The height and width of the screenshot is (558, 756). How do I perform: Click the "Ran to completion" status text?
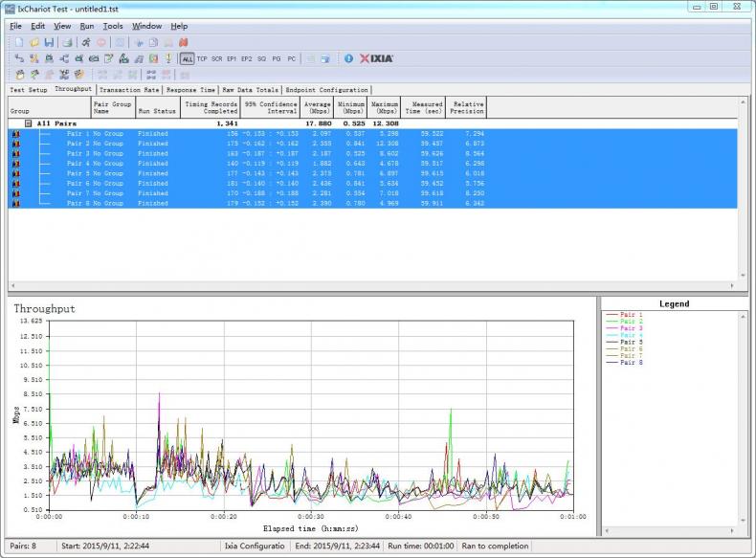(x=495, y=546)
